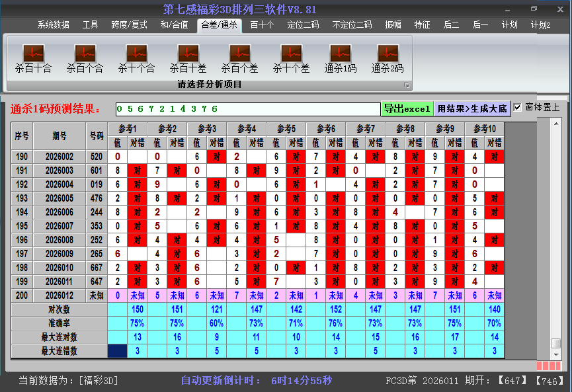This screenshot has width=572, height=392.
Task: Click the 用结果>生成大底 button
Action: 472,108
